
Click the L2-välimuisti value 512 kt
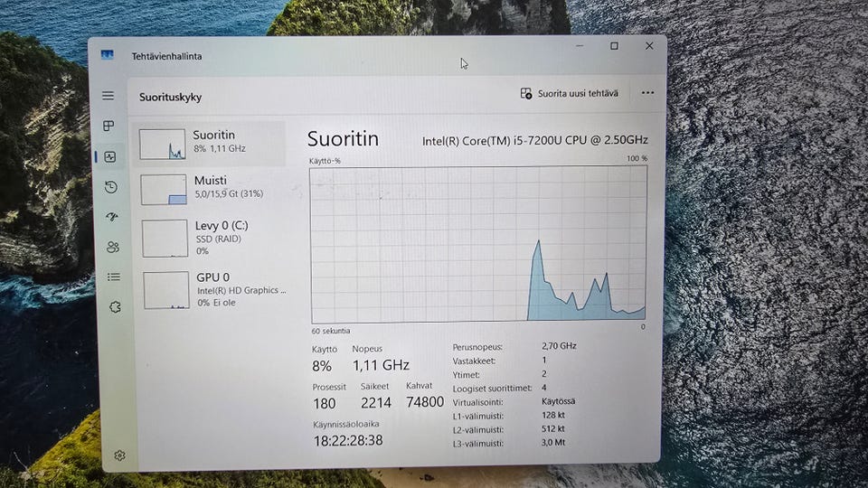coord(553,428)
